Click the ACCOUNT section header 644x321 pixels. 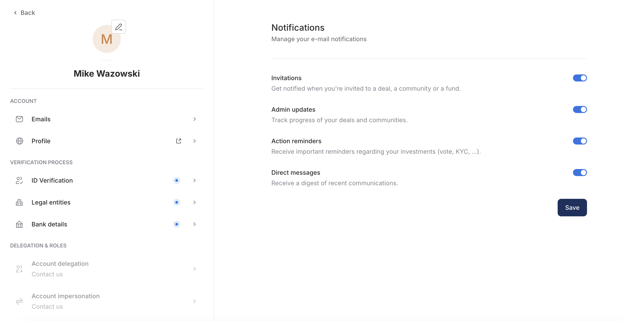point(23,101)
